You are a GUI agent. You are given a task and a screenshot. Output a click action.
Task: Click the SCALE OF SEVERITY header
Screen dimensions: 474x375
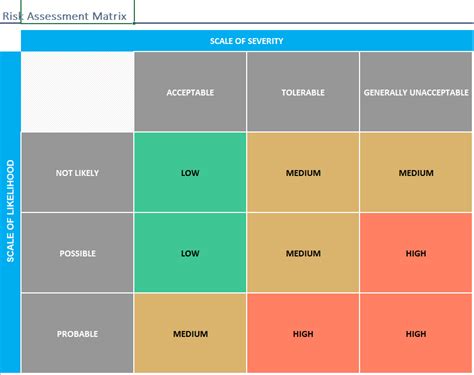pos(247,41)
